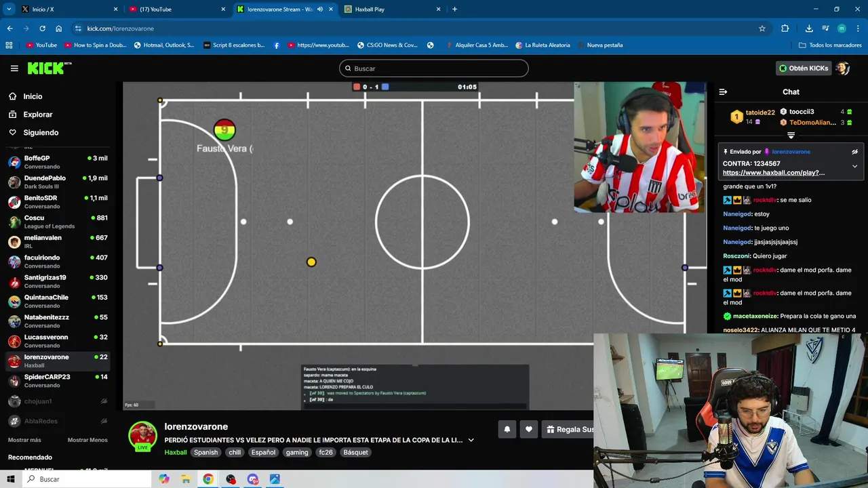Reload the current page
Viewport: 868px width, 488px height.
tap(42, 28)
